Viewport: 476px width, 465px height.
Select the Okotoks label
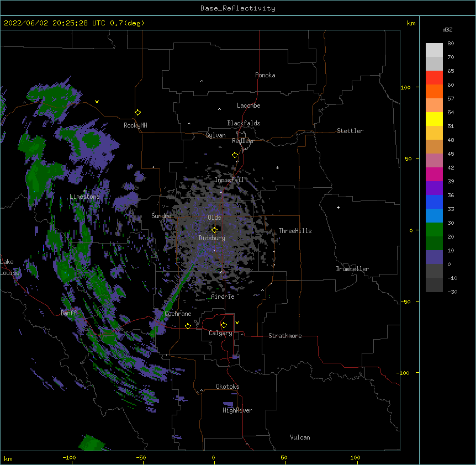[228, 387]
